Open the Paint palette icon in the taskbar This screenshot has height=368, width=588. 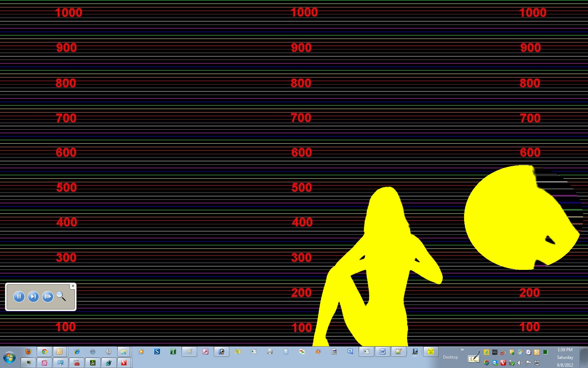(x=189, y=352)
